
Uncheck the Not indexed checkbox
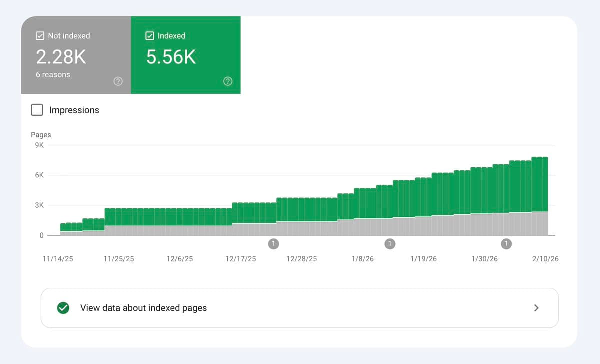pos(40,36)
